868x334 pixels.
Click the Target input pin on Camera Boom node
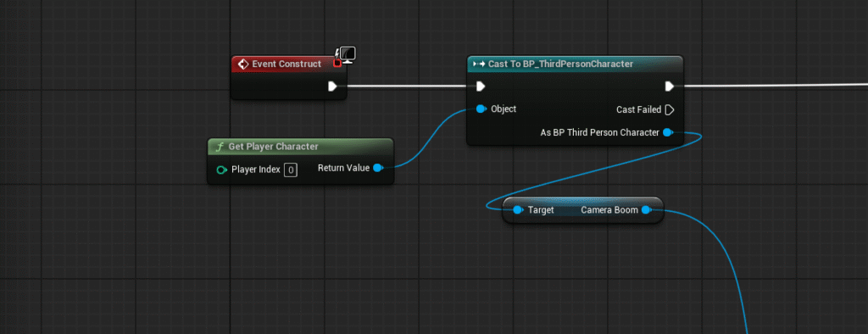point(518,210)
